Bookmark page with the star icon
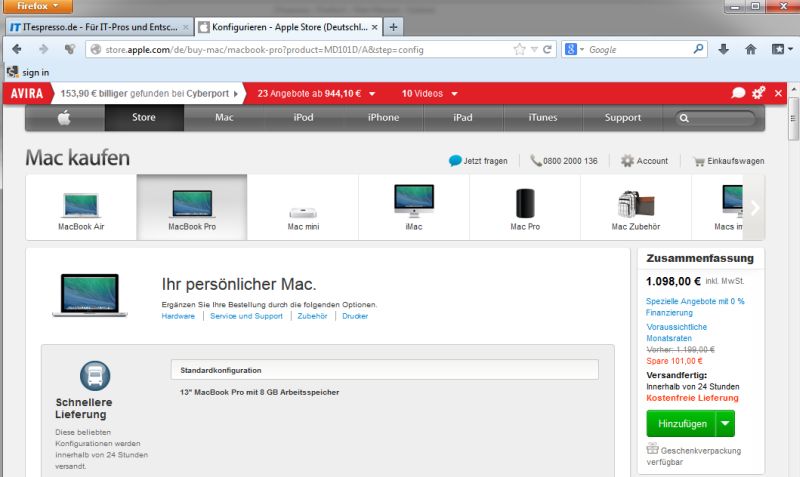Viewport: 800px width, 477px height. [519, 49]
